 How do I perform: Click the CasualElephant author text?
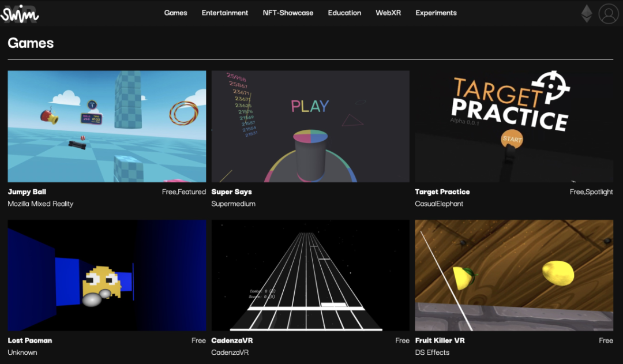[439, 204]
